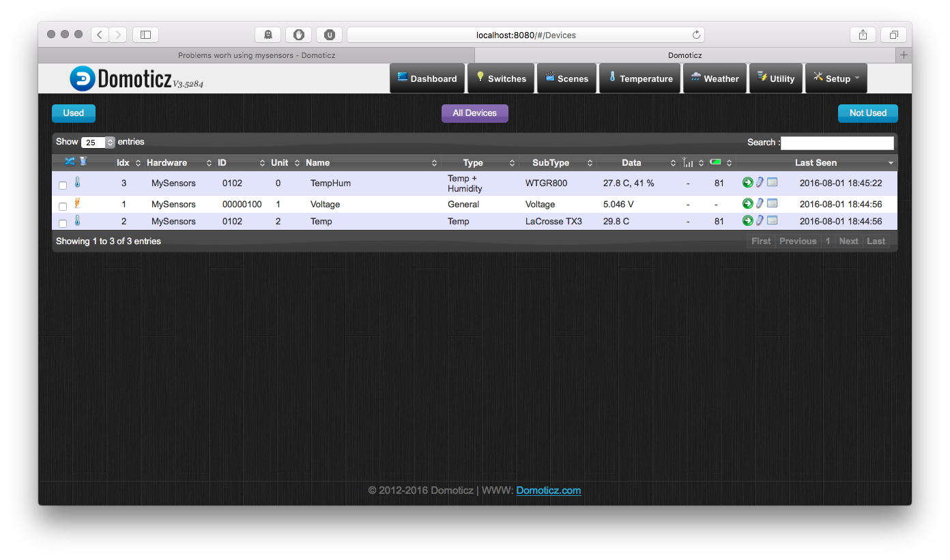950x560 pixels.
Task: Open a new tab with the plus button
Action: tap(904, 55)
